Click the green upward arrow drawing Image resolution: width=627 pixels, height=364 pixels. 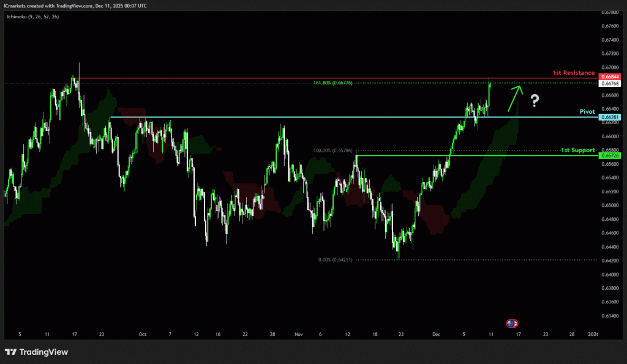pos(514,98)
